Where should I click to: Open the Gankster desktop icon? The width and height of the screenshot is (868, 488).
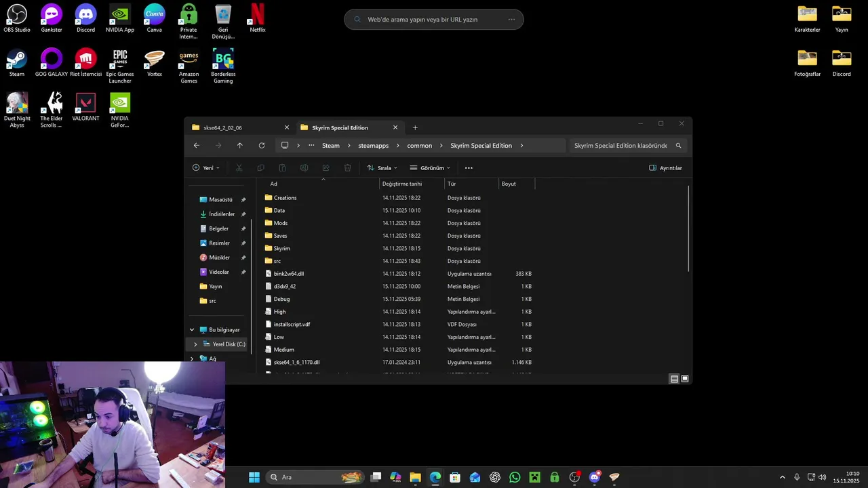point(52,18)
